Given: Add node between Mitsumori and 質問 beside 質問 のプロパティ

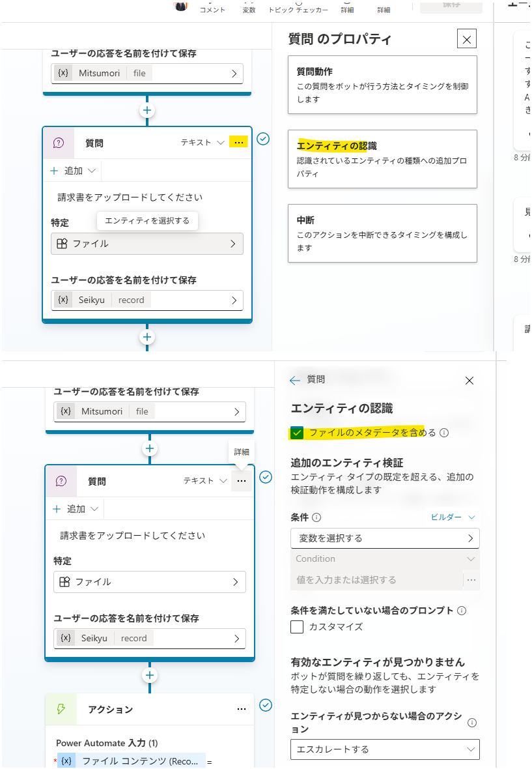Looking at the screenshot, I should [x=147, y=110].
